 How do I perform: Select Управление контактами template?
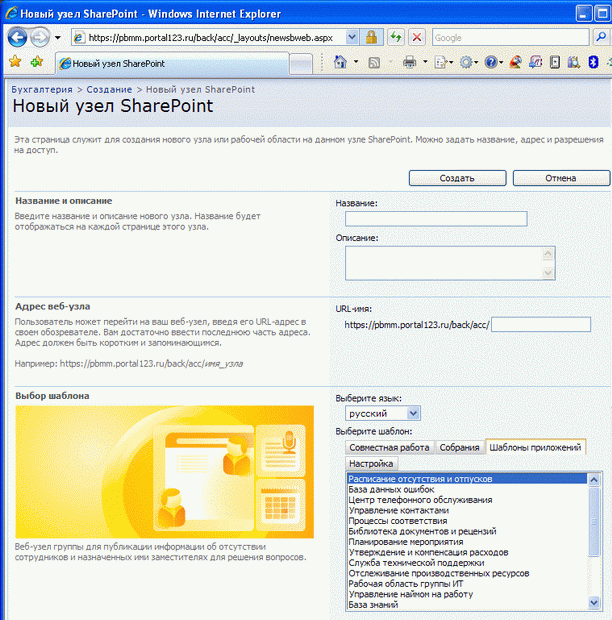coord(467,510)
